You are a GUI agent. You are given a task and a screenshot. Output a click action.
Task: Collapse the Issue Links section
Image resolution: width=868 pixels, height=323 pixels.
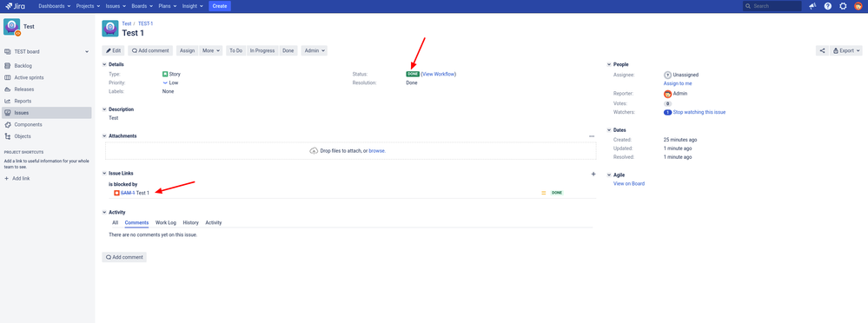coord(104,174)
